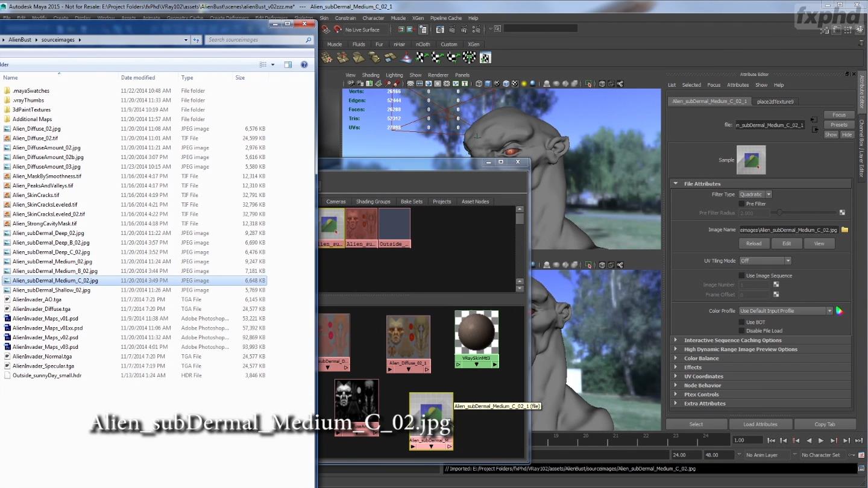Enable the Pre Filter checkbox
The height and width of the screenshot is (488, 868).
[742, 204]
